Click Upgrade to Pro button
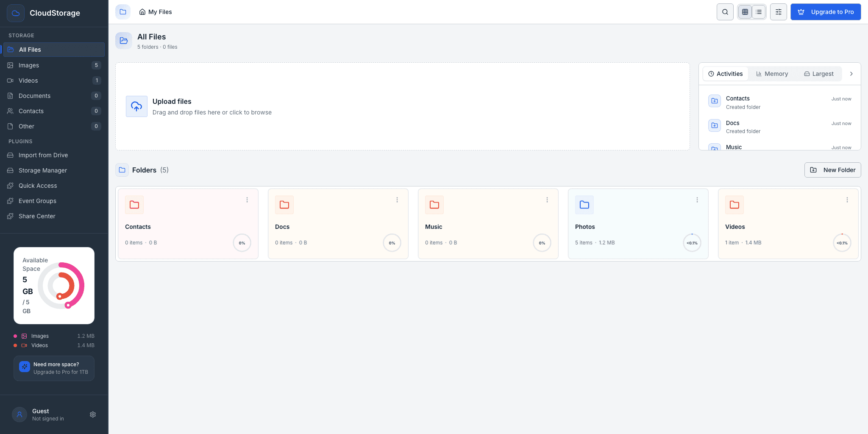The width and height of the screenshot is (868, 434). point(826,12)
